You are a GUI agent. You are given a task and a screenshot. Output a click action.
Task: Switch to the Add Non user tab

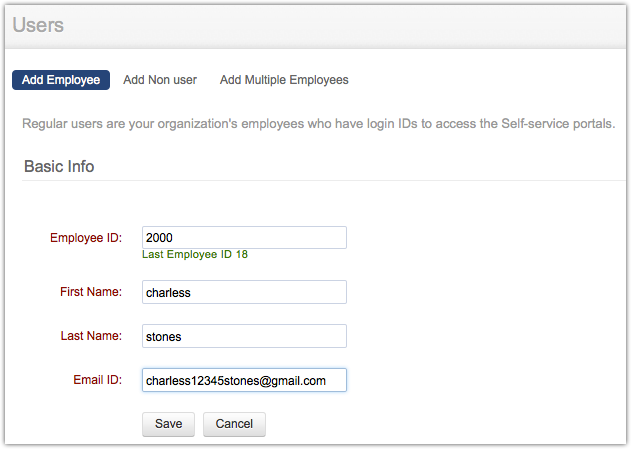tap(160, 80)
